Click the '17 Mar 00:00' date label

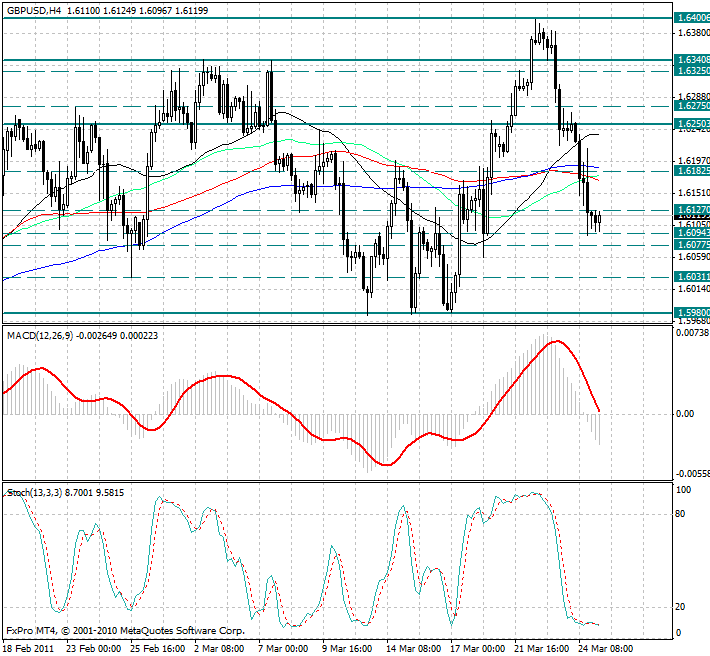click(x=479, y=648)
